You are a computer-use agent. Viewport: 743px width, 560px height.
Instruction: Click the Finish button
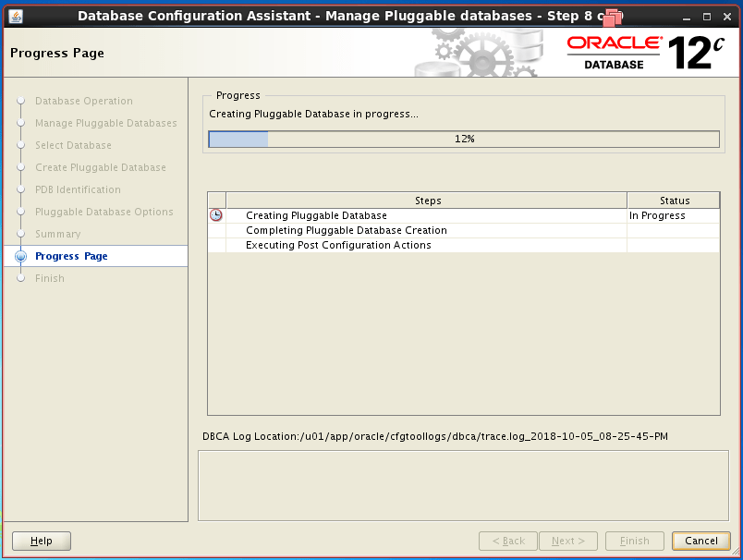pyautogui.click(x=634, y=541)
